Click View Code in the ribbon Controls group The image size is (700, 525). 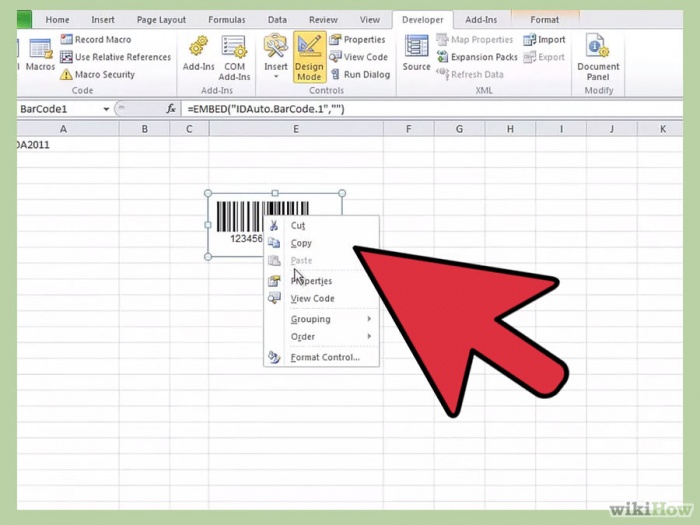358,57
